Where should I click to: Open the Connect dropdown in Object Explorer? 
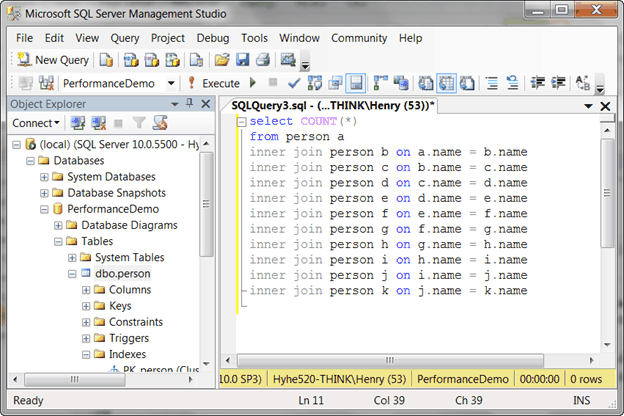(36, 123)
